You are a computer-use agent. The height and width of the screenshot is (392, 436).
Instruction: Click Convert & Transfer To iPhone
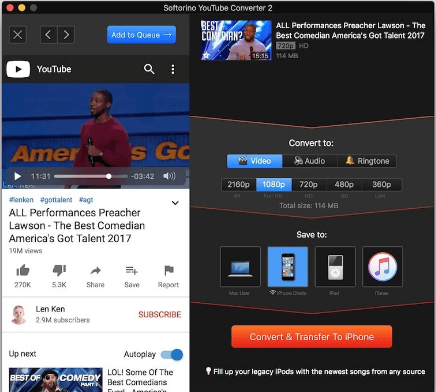[x=311, y=337]
